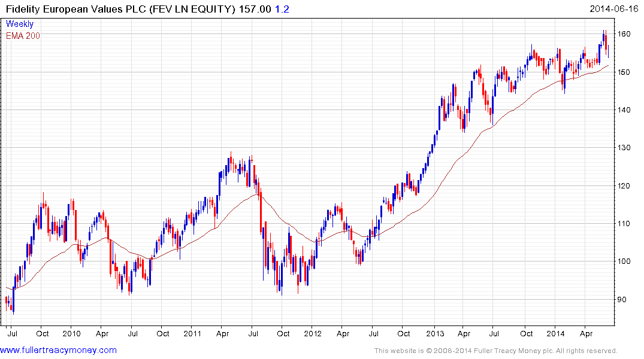Select the 2011 timeline label

[192, 333]
